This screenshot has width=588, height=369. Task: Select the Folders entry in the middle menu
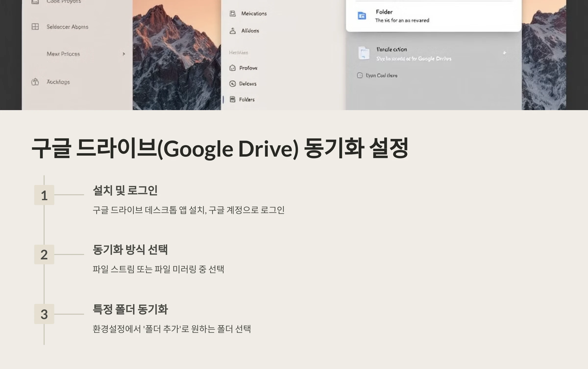point(246,99)
